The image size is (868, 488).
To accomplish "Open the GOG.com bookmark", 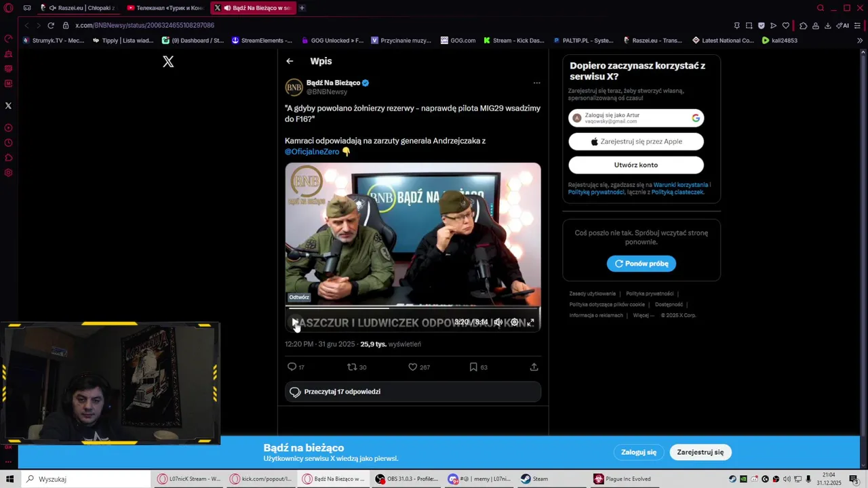I will pos(458,41).
